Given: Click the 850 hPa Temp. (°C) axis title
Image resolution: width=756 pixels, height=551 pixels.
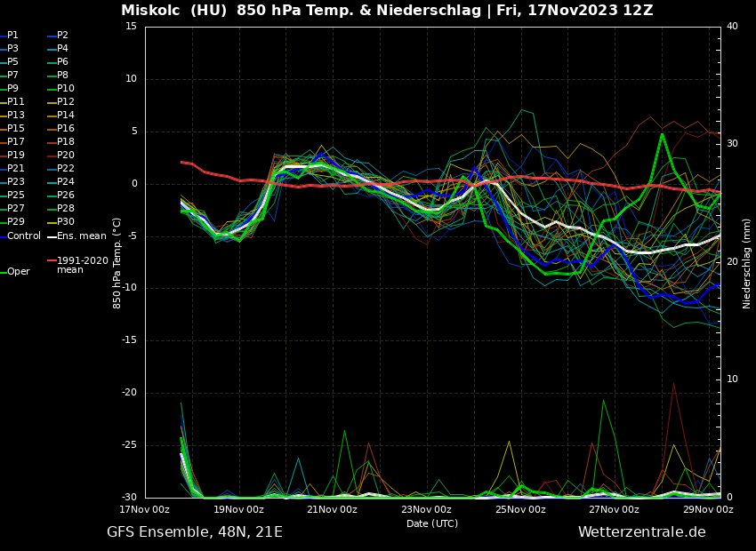Looking at the screenshot, I should pos(117,263).
